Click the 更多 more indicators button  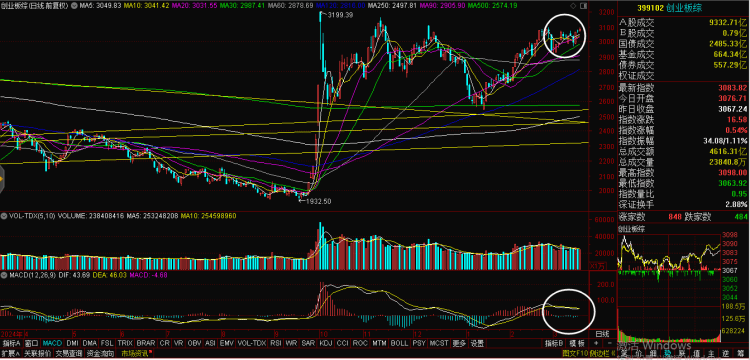pos(459,343)
